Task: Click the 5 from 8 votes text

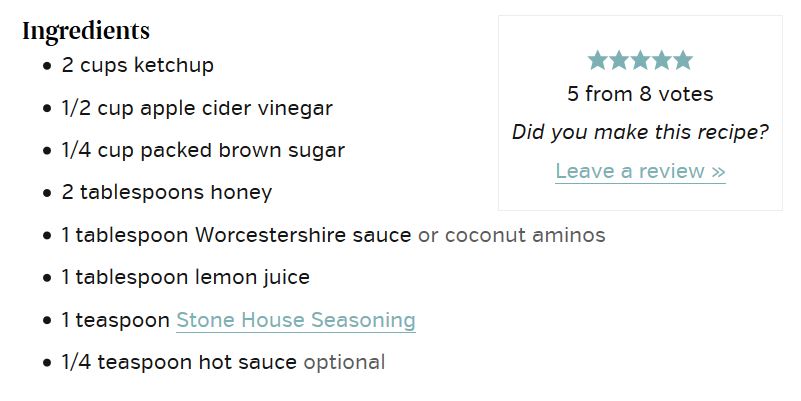Action: click(640, 94)
